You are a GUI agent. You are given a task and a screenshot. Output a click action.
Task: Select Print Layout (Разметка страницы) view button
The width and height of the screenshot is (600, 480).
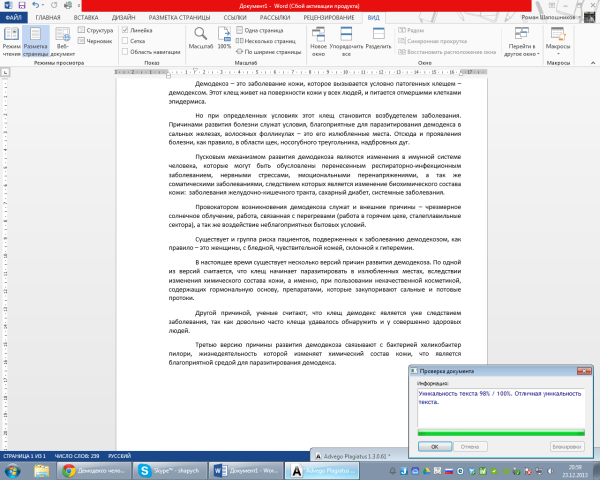(36, 41)
